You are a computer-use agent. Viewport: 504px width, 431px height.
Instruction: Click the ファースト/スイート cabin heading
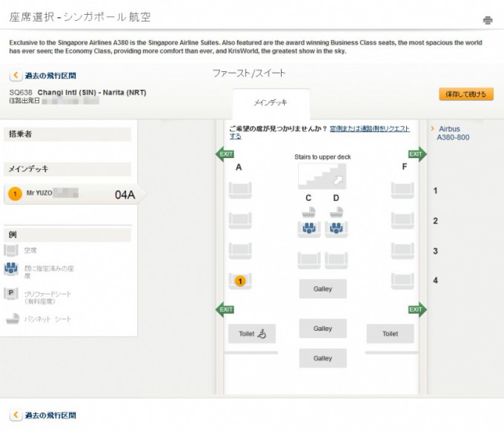click(249, 73)
